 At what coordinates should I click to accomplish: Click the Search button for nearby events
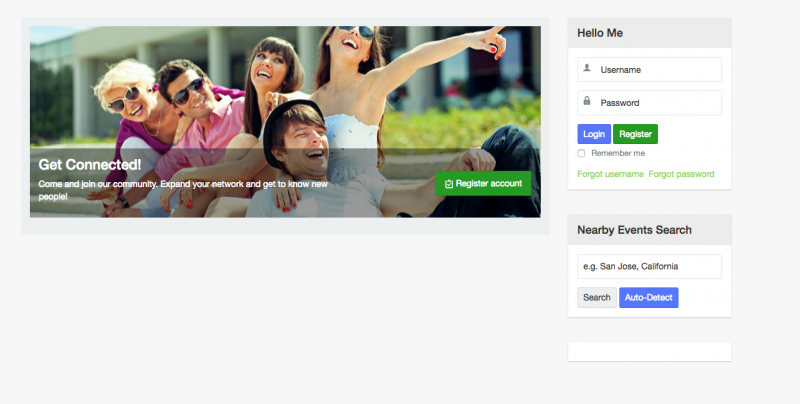597,297
